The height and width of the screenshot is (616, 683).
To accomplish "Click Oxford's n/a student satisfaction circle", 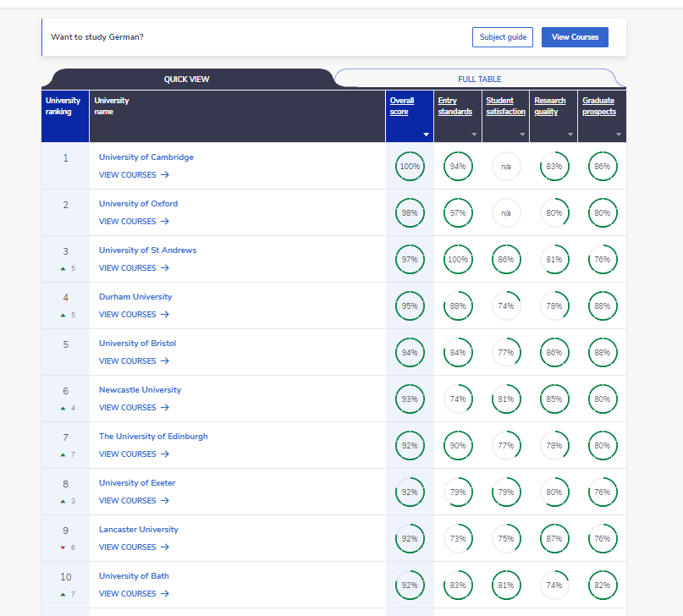I will (506, 213).
